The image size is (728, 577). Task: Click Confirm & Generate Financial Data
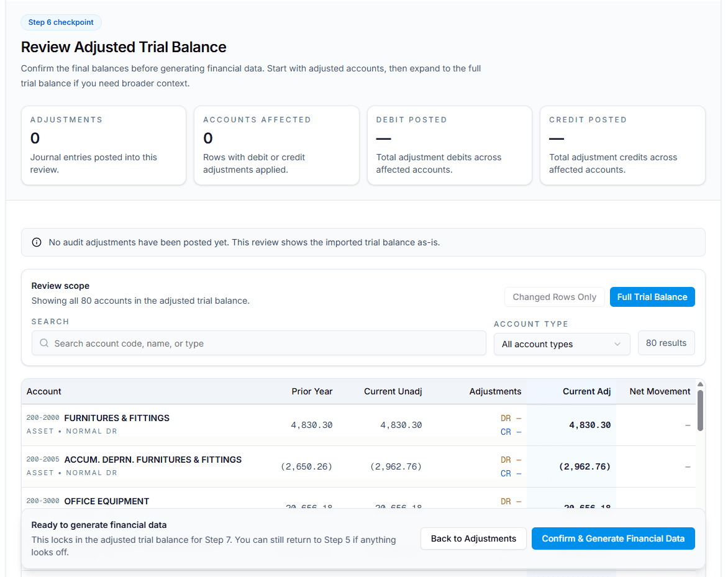pyautogui.click(x=613, y=538)
